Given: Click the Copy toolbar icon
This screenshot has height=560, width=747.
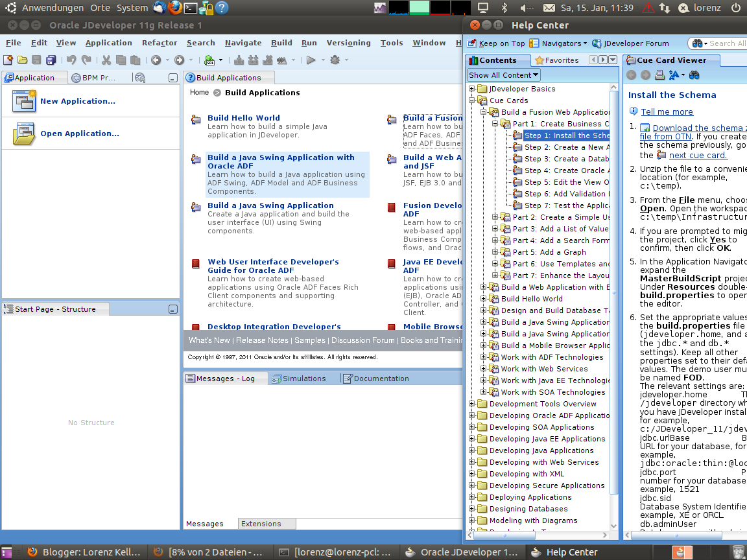Looking at the screenshot, I should tap(121, 60).
